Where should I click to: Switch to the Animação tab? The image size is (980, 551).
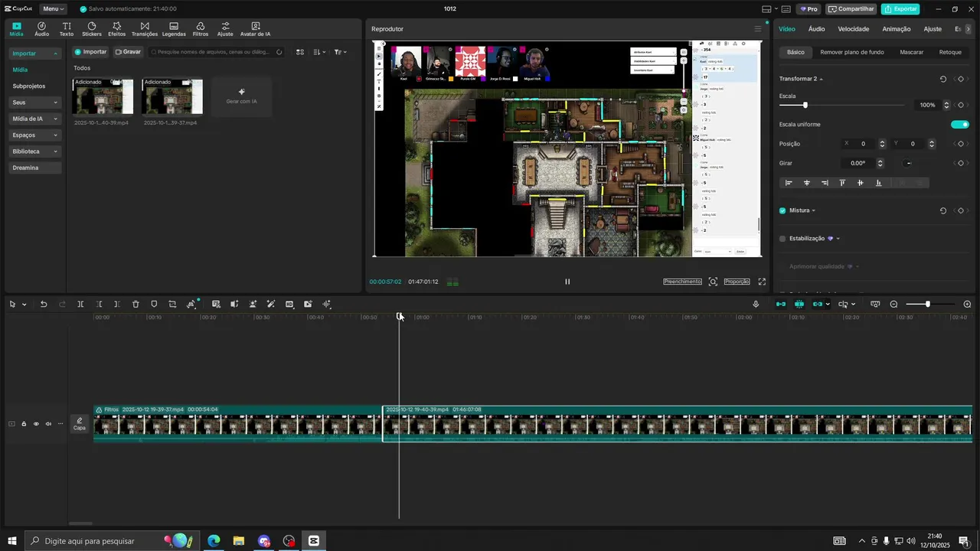(896, 29)
